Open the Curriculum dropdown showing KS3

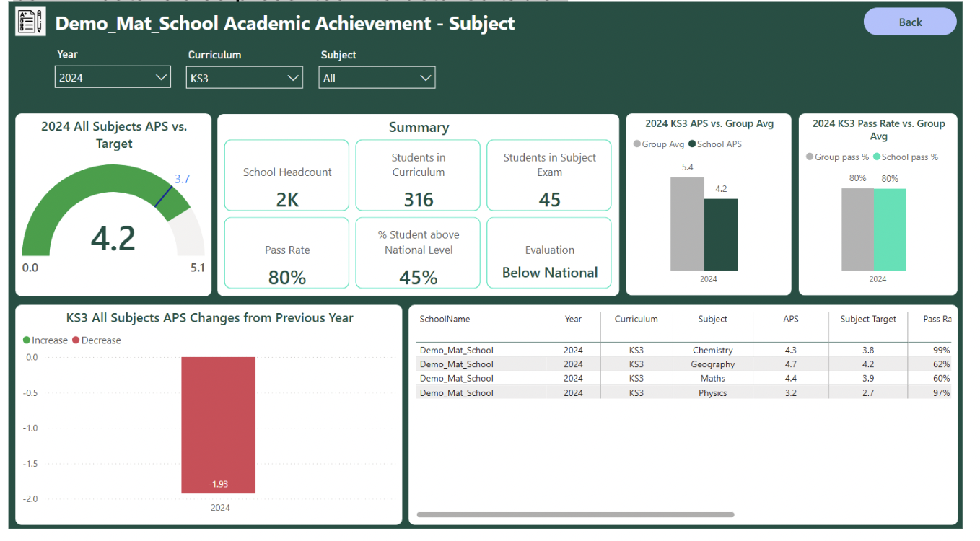245,78
